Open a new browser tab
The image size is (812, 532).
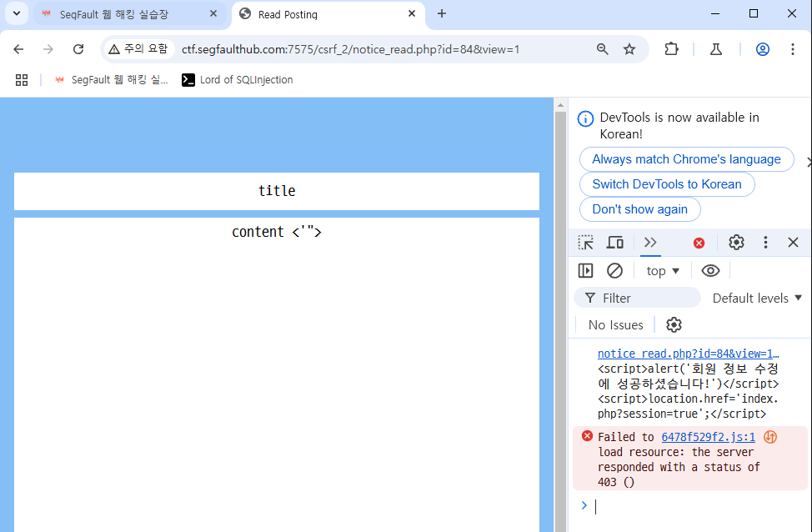(442, 14)
